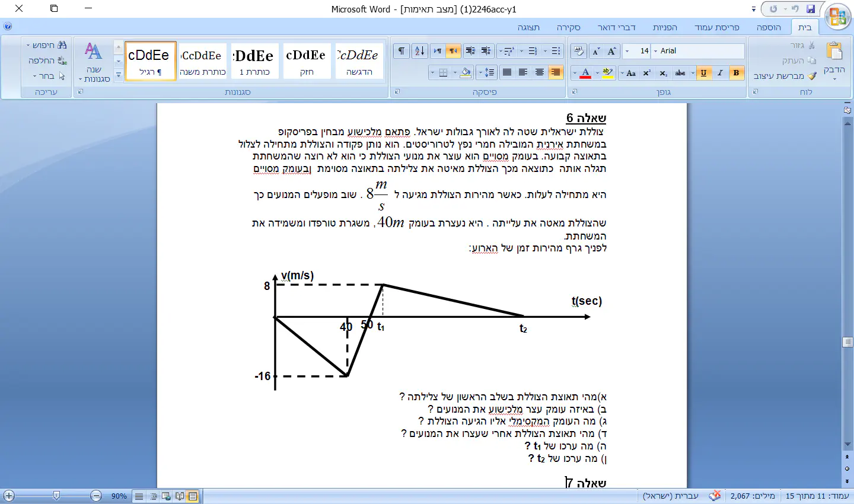Toggle show paragraph marks
Image resolution: width=854 pixels, height=504 pixels.
point(401,51)
